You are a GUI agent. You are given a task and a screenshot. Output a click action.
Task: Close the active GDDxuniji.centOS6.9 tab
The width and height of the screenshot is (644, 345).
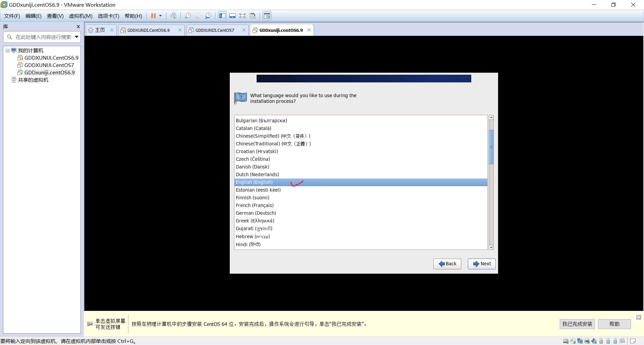(x=309, y=30)
